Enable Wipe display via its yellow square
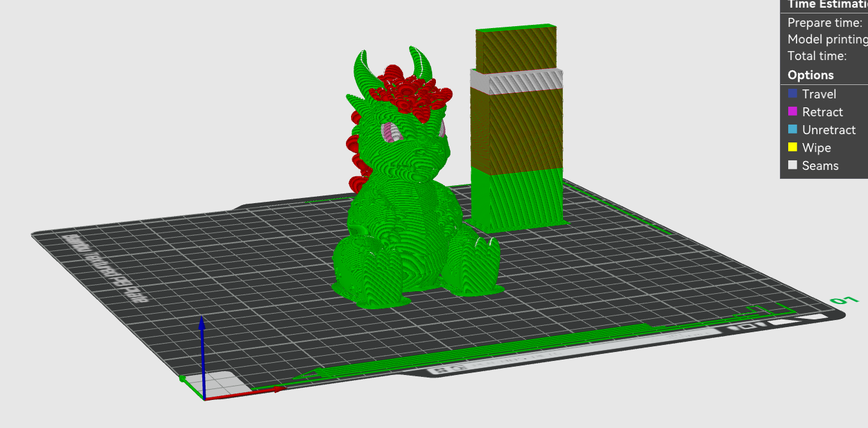868x428 pixels. 793,148
